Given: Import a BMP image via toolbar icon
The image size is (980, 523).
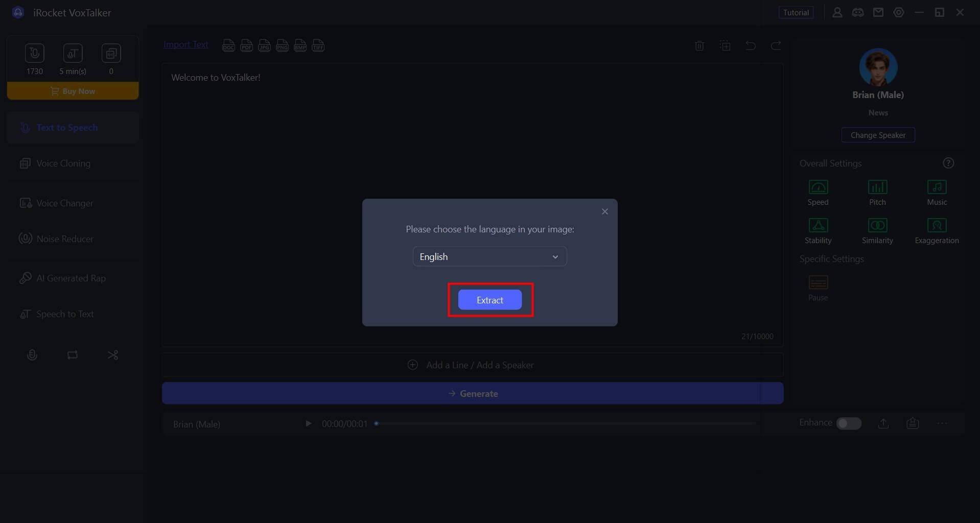Looking at the screenshot, I should [x=300, y=46].
